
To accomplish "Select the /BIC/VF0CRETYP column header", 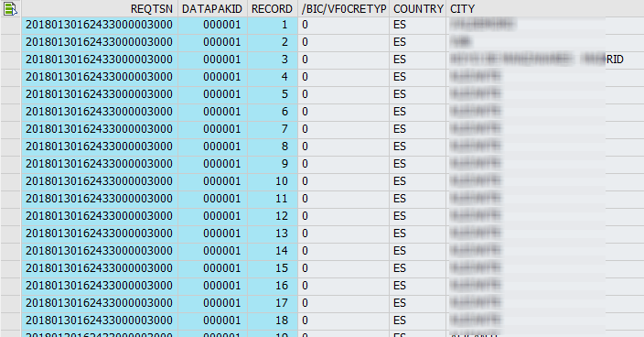I will tap(344, 8).
